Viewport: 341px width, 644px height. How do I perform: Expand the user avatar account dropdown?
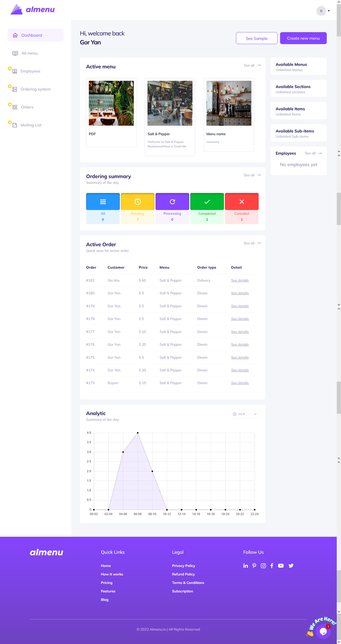[323, 11]
